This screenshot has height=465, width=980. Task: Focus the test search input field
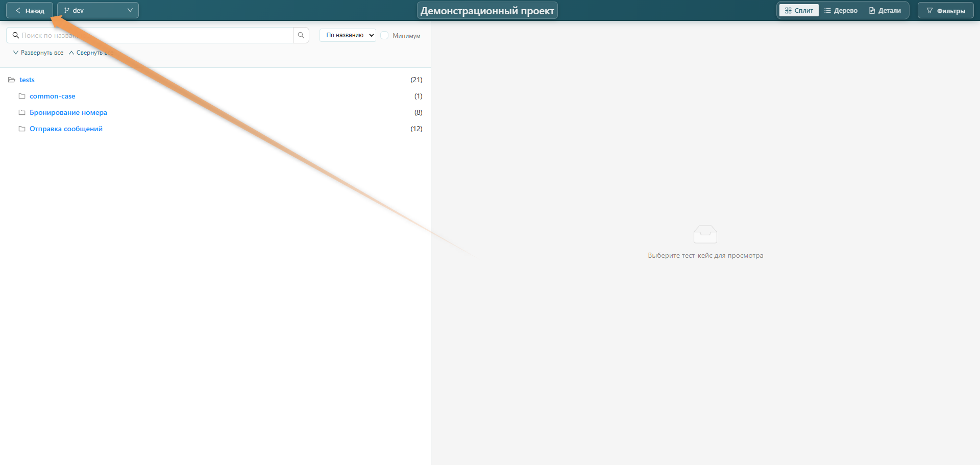pyautogui.click(x=153, y=35)
